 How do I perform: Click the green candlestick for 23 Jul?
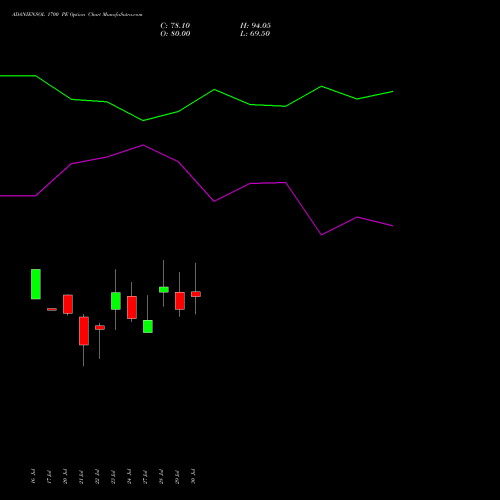click(116, 301)
